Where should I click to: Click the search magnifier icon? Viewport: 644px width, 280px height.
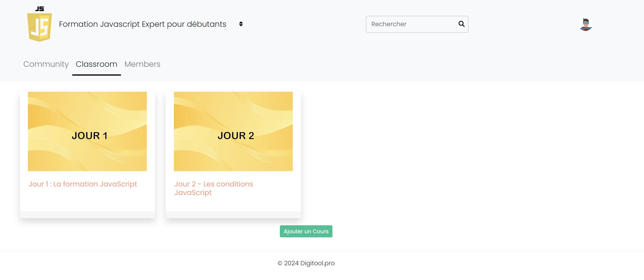[461, 24]
